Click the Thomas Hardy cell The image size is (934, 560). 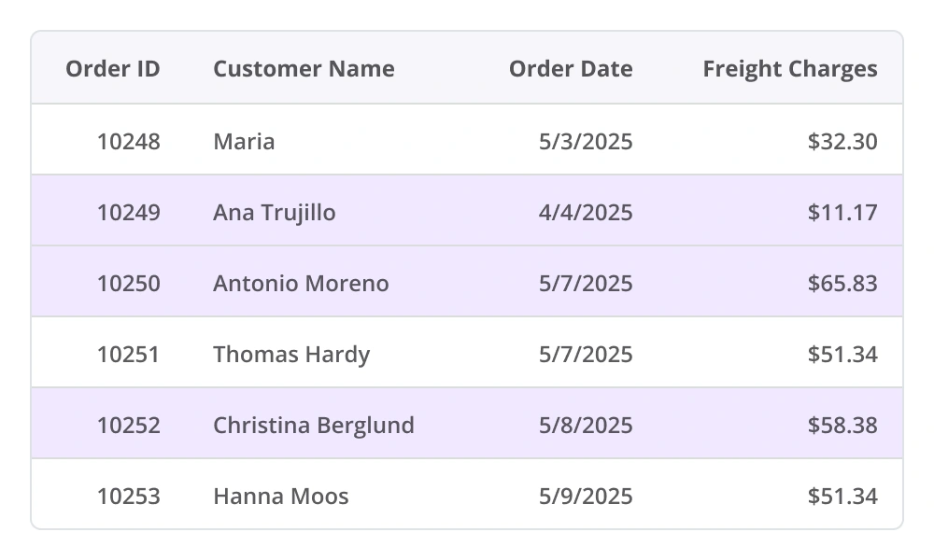[x=291, y=354]
